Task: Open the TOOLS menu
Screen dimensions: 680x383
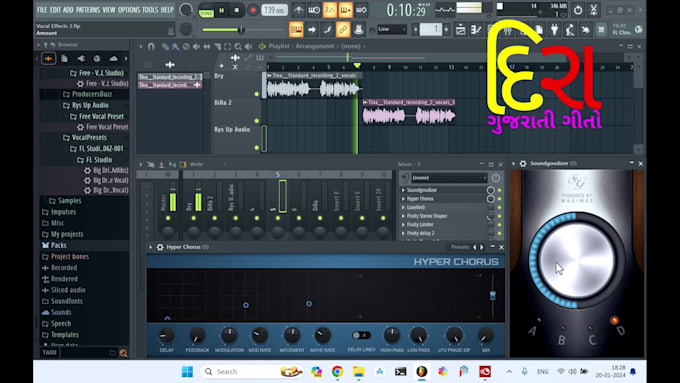Action: (150, 10)
